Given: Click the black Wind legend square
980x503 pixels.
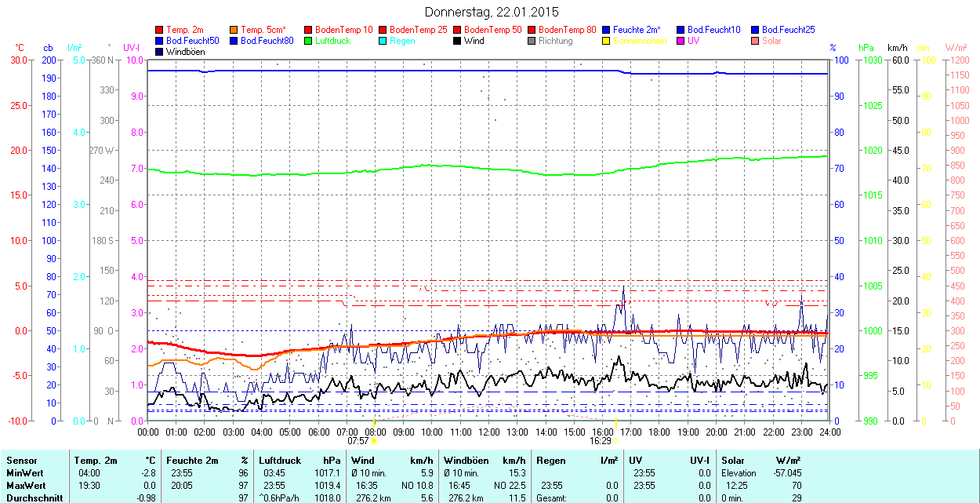Looking at the screenshot, I should pyautogui.click(x=458, y=41).
